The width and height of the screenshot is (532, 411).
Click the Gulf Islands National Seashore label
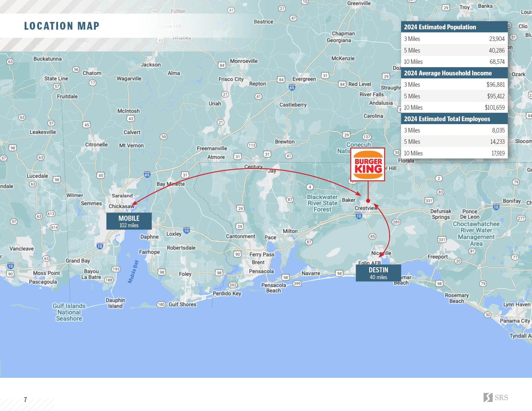[69, 312]
